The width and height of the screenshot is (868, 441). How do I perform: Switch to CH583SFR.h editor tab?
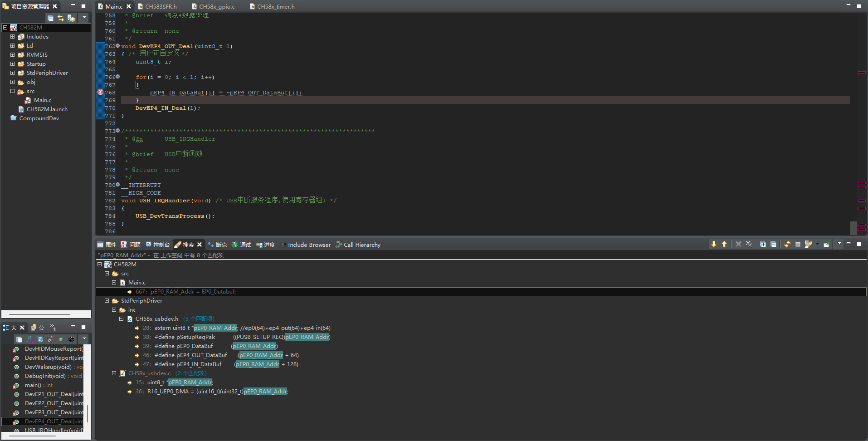[157, 6]
